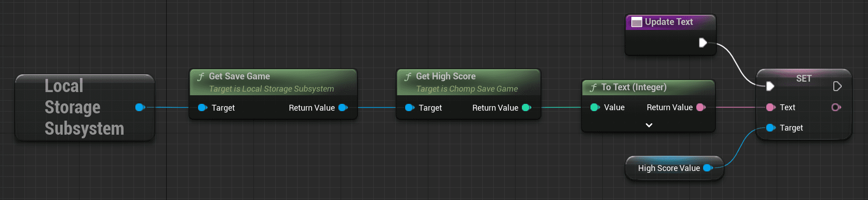Viewport: 868px width, 200px height.
Task: Select the Get High Score node title
Action: point(446,77)
